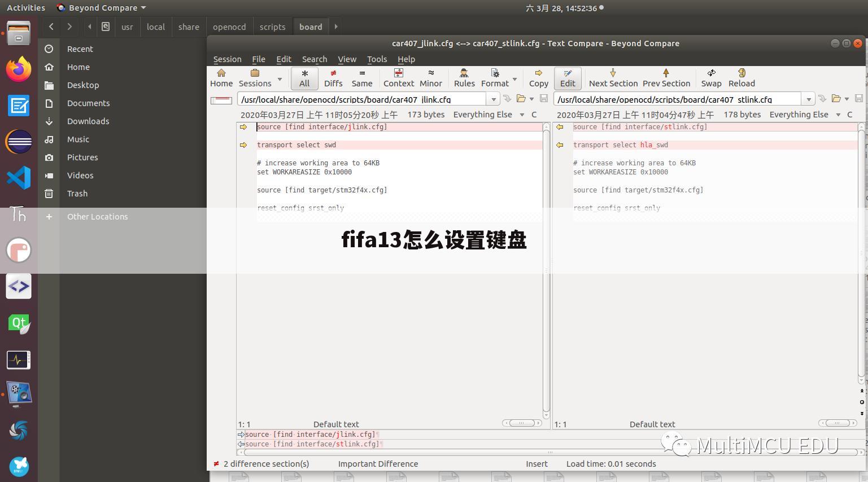Swap the two compared sides
This screenshot has height=482, width=868.
pos(712,78)
